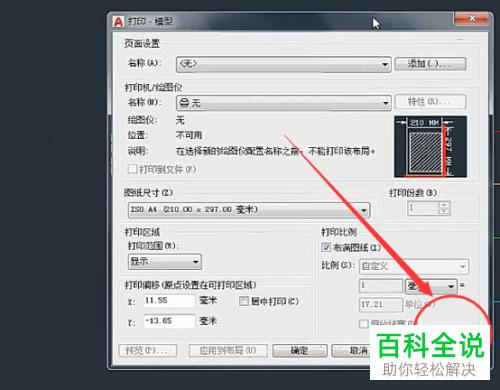This screenshot has width=500, height=390.
Task: Open the 打印范围 dropdown showing 显示
Action: coord(165,262)
